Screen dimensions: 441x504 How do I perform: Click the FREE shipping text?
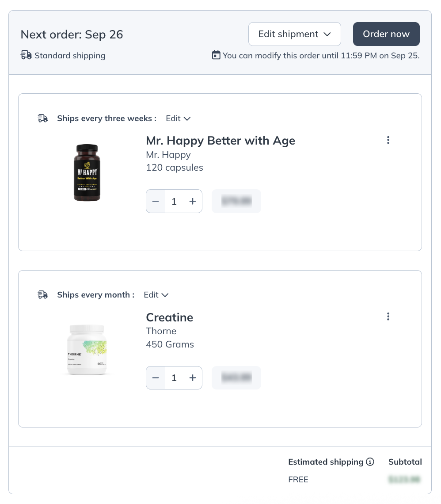(298, 479)
